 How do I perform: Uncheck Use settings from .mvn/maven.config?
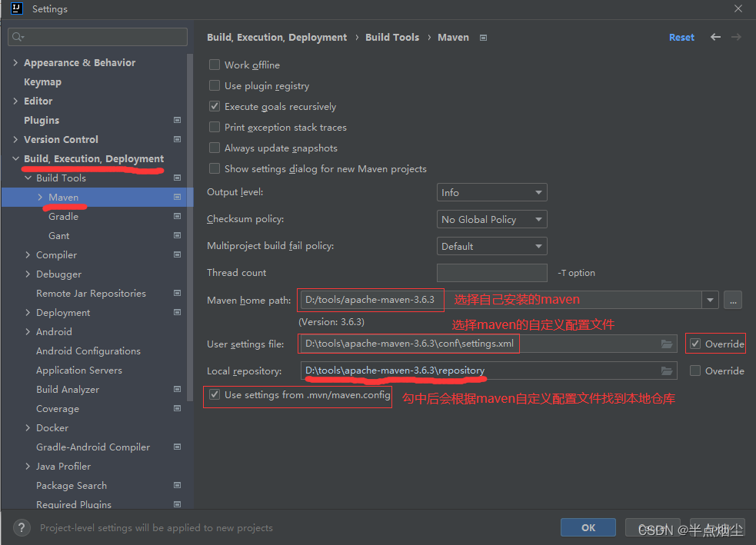point(215,394)
